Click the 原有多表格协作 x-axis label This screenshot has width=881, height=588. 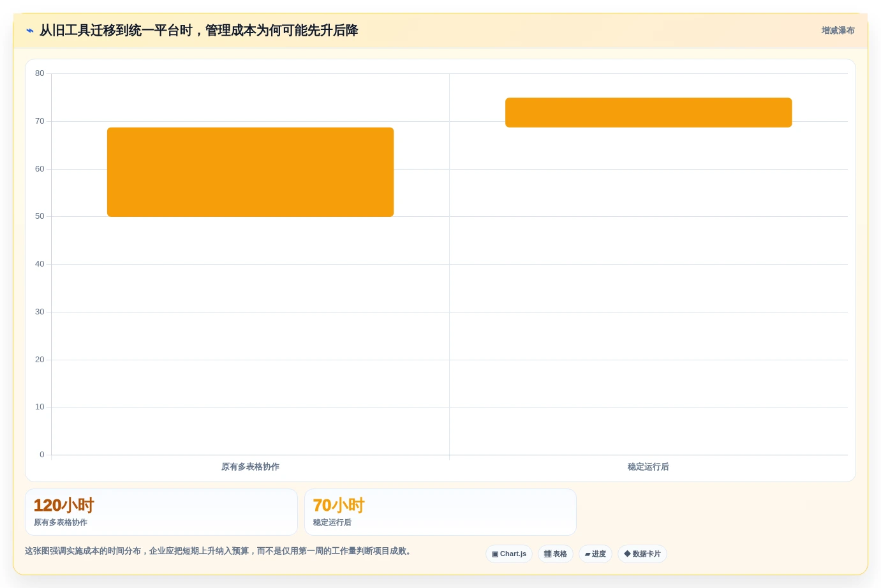[250, 467]
